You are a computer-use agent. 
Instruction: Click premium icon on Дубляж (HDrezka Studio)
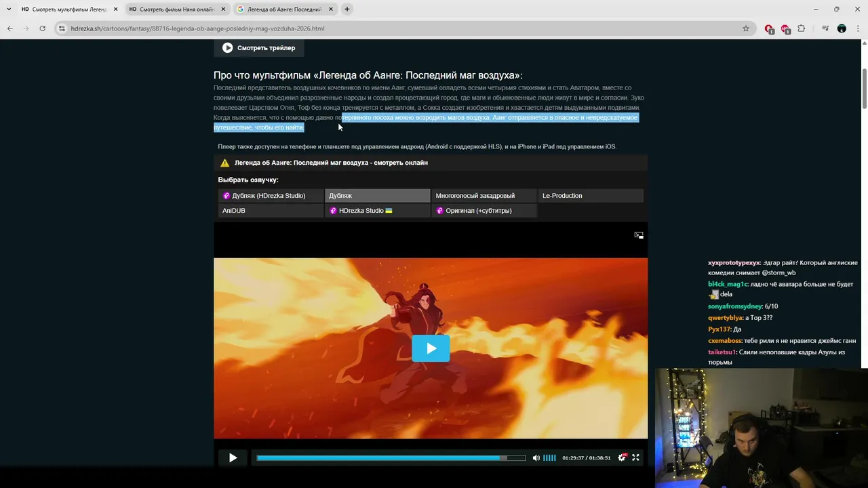click(226, 196)
